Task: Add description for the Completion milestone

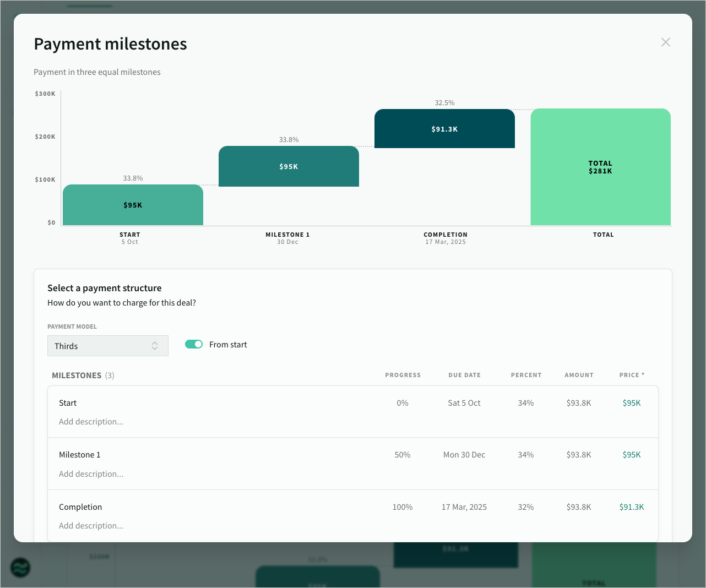Action: [91, 526]
